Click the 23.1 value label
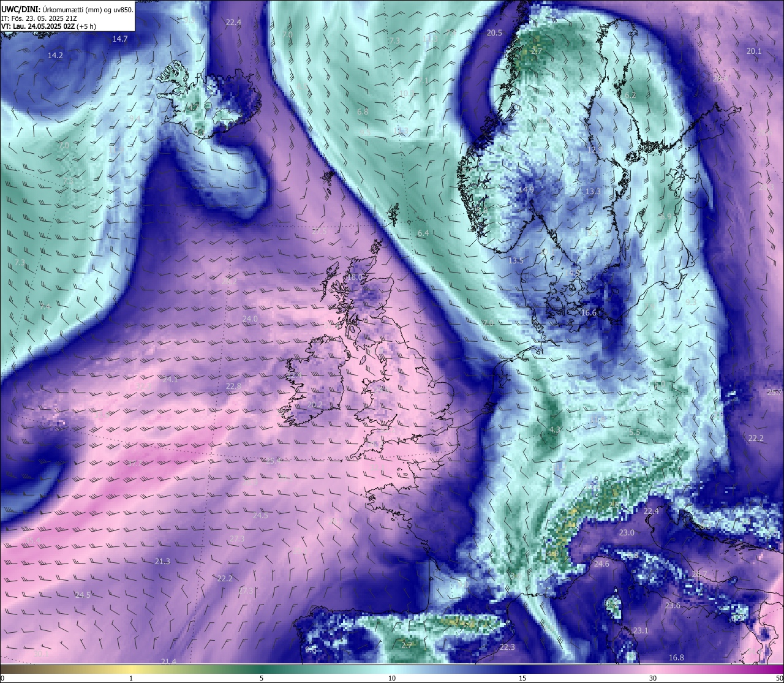Screen dimensions: 784x683 (x=640, y=630)
